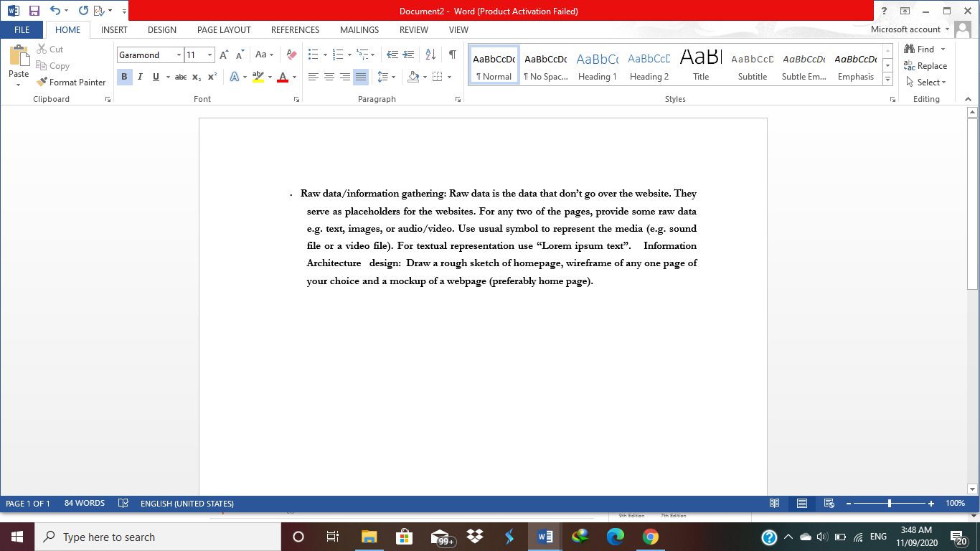Apply superscript formatting
Viewport: 980px width, 551px height.
[212, 77]
